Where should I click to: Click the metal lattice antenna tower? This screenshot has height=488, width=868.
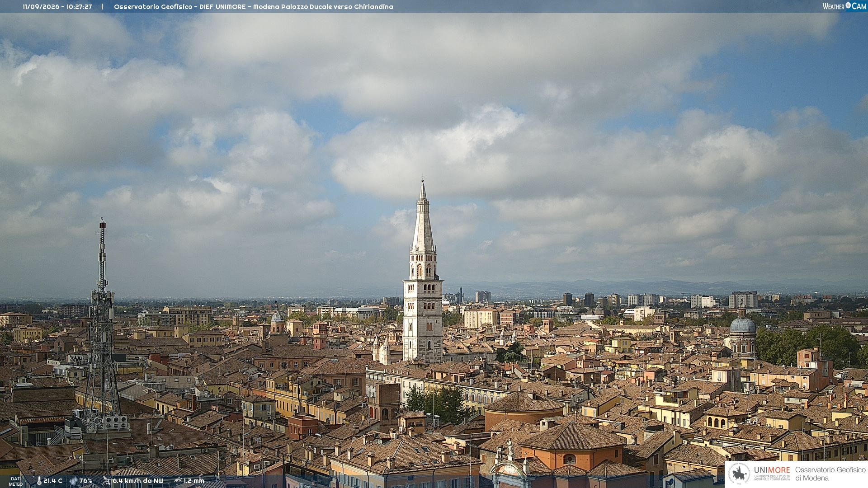(102, 325)
